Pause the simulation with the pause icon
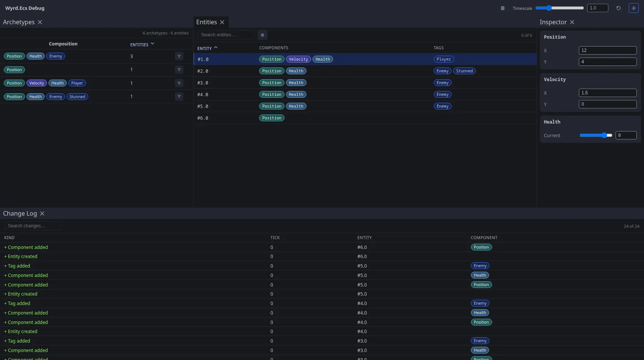This screenshot has width=644, height=360. (503, 8)
